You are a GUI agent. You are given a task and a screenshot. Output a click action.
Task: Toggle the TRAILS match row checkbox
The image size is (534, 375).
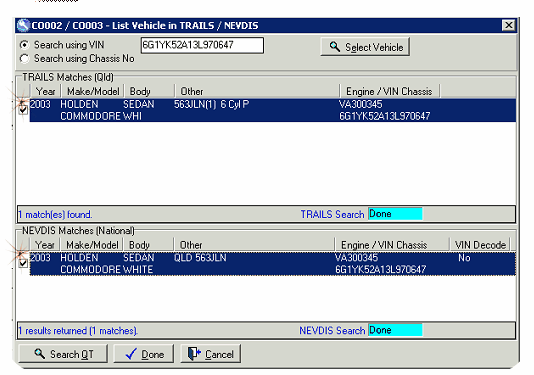pos(23,110)
